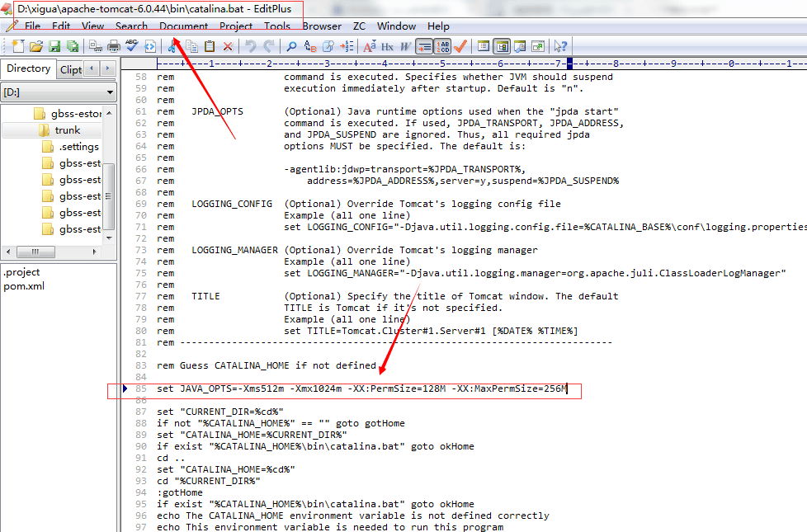Viewport: 807px width, 532px height.
Task: Toggle the Directory window panel icon
Action: tap(484, 46)
